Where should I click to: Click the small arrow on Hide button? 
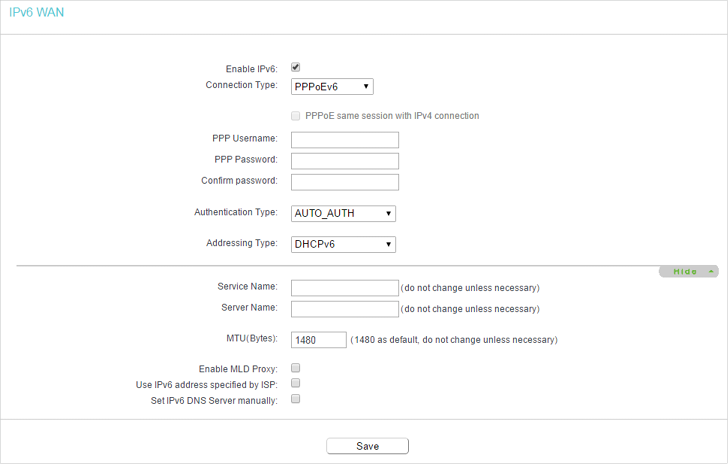tap(711, 271)
